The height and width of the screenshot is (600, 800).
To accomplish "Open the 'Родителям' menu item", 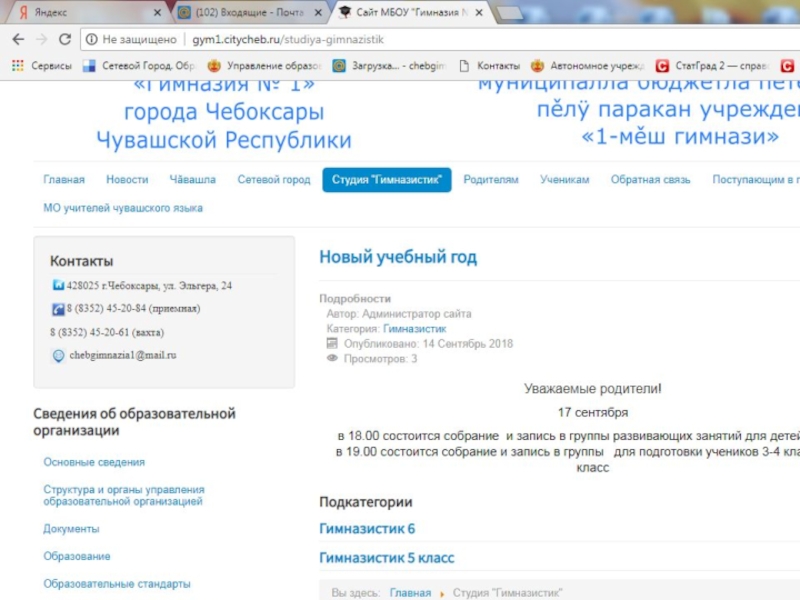I will click(490, 180).
